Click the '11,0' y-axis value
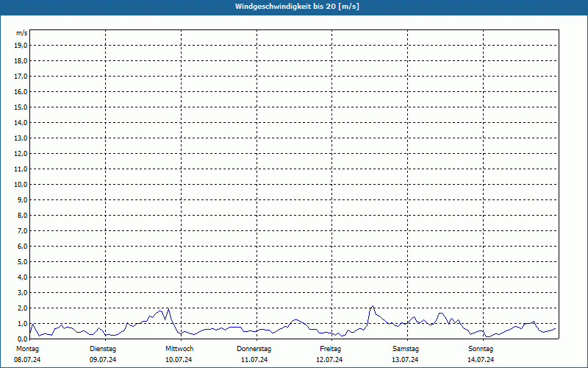Screen dimensions: 588x368 (x=21, y=169)
